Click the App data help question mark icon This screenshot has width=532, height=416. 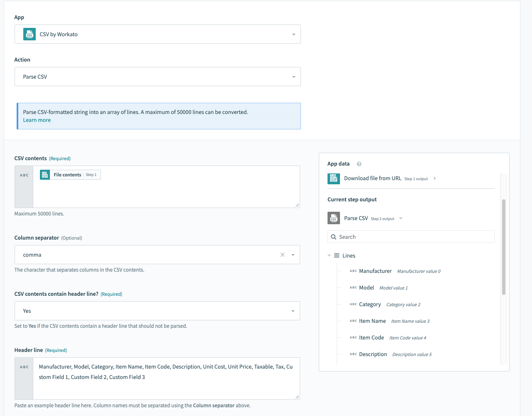coord(359,163)
